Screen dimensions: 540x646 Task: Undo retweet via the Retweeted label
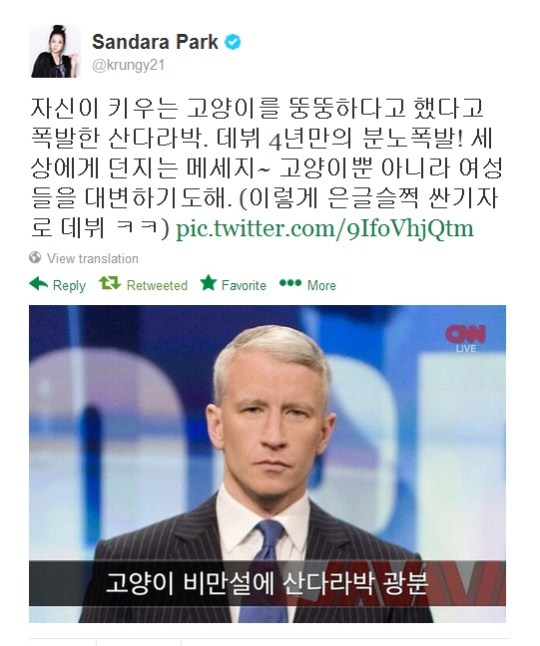click(157, 285)
